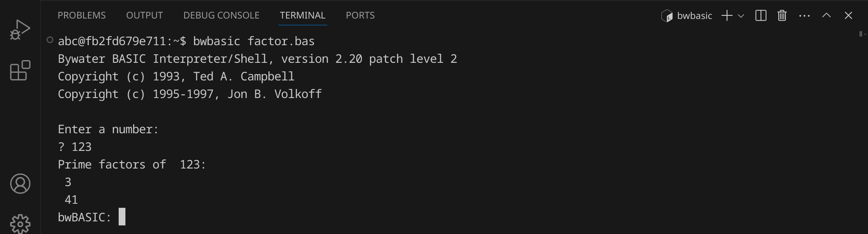Click the terminal scrollbar marker on the right
This screenshot has width=868, height=234.
point(861,34)
